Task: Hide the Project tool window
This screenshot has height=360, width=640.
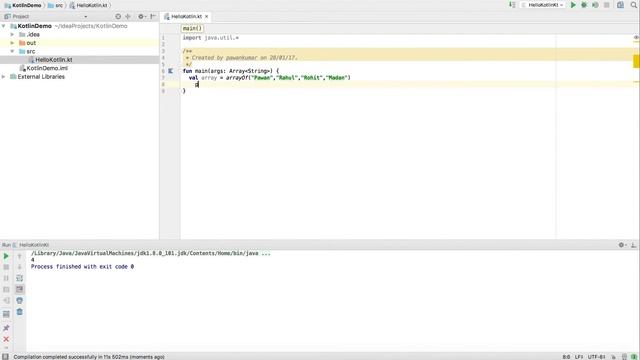Action: click(x=153, y=16)
